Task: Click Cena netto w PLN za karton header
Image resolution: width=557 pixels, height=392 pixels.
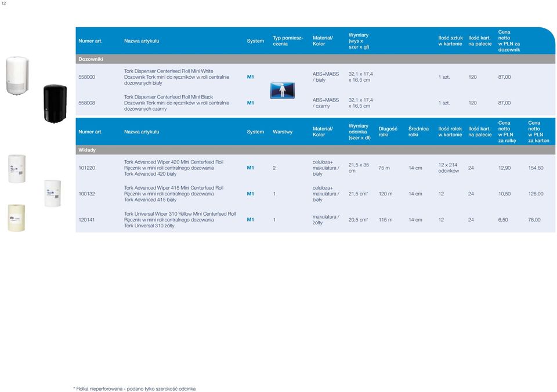Action: coord(538,132)
